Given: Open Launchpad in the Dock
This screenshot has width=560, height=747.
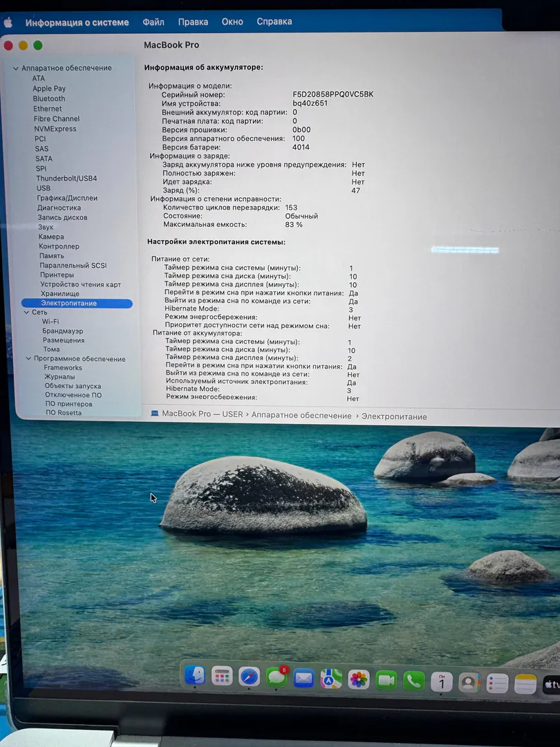Looking at the screenshot, I should pos(221,676).
